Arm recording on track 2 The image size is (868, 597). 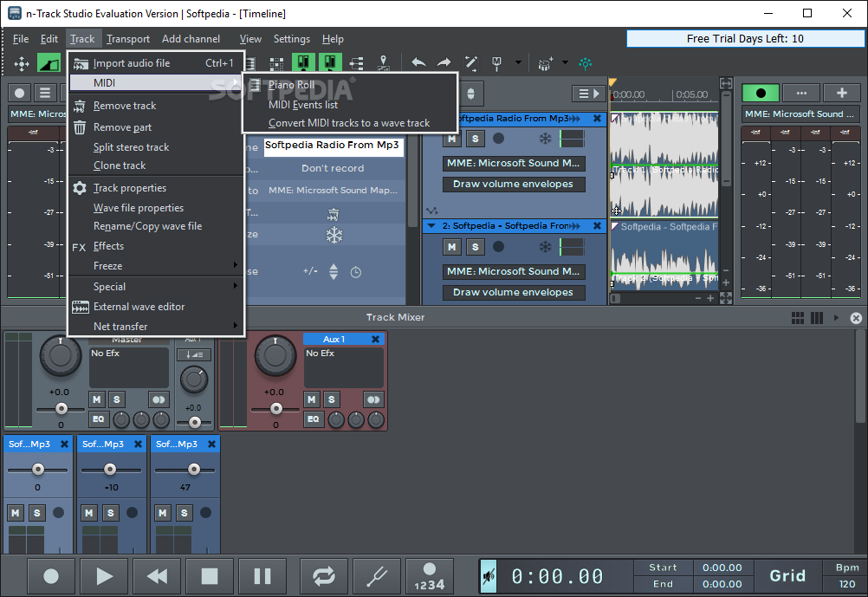(499, 247)
